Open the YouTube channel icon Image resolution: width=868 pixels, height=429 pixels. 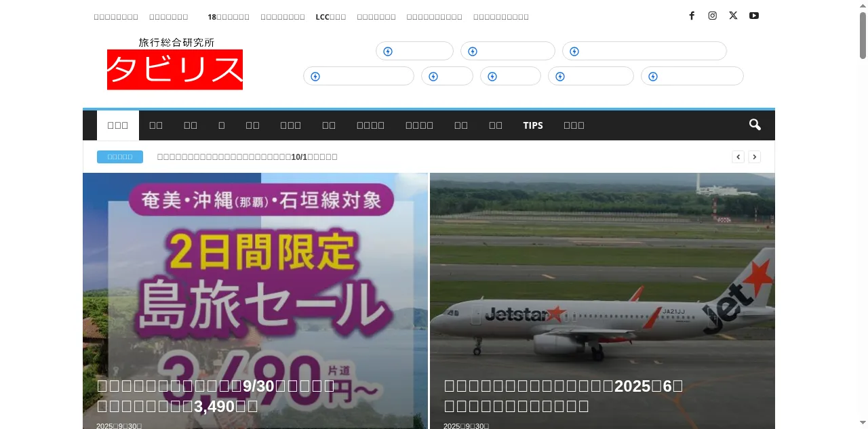[754, 16]
